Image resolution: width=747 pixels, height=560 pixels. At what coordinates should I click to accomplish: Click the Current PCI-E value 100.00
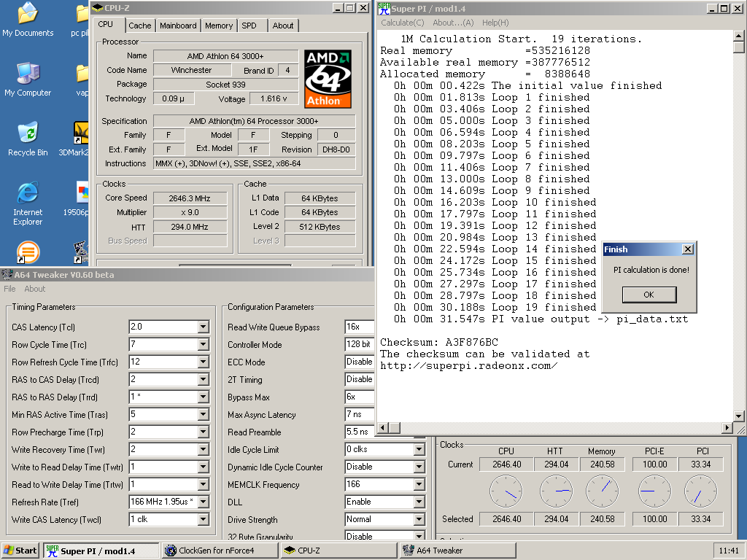click(654, 464)
